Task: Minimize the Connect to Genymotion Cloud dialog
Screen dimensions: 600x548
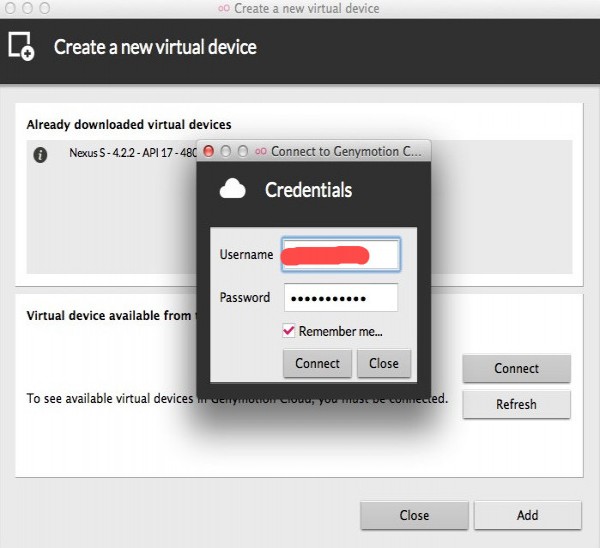Action: (225, 151)
